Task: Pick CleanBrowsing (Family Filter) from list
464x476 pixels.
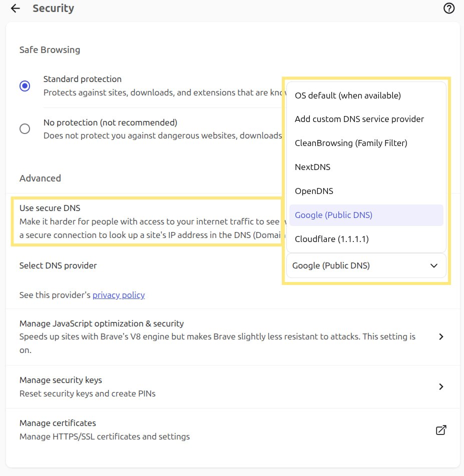Action: [366, 143]
